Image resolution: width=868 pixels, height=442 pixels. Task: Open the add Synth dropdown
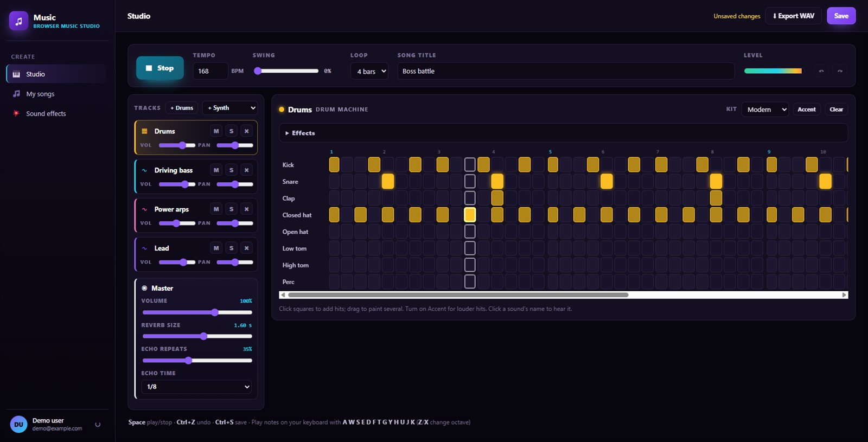(x=229, y=108)
